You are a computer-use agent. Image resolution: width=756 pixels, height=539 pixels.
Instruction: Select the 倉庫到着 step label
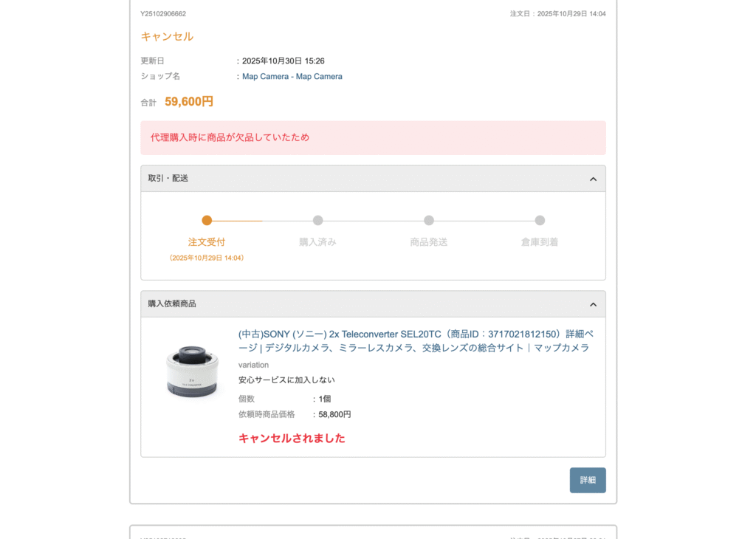[540, 241]
